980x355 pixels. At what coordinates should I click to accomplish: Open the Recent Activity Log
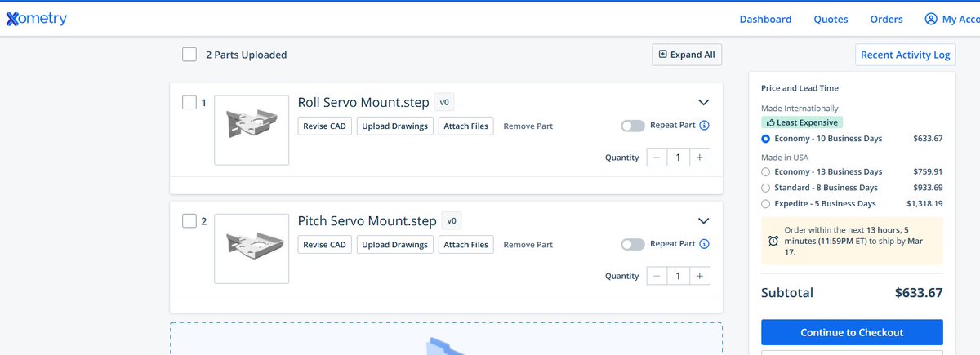[906, 55]
